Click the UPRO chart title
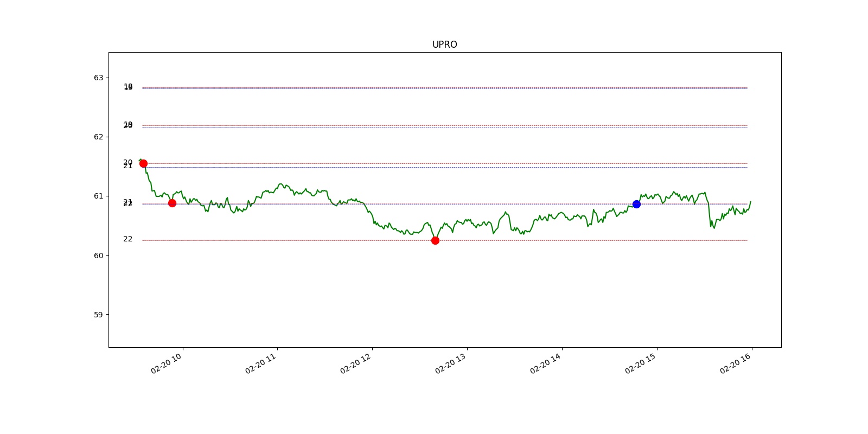The width and height of the screenshot is (868, 434). coord(444,44)
